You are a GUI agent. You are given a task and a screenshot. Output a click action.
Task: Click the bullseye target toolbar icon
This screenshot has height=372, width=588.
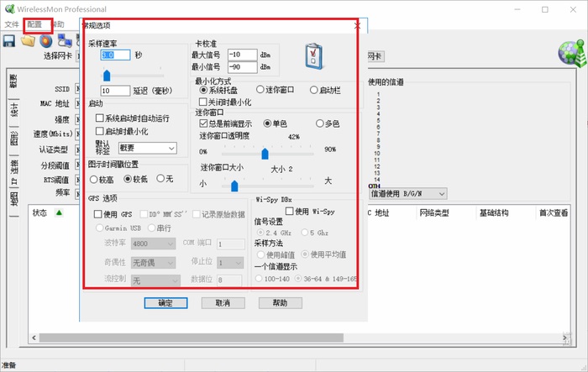click(46, 41)
